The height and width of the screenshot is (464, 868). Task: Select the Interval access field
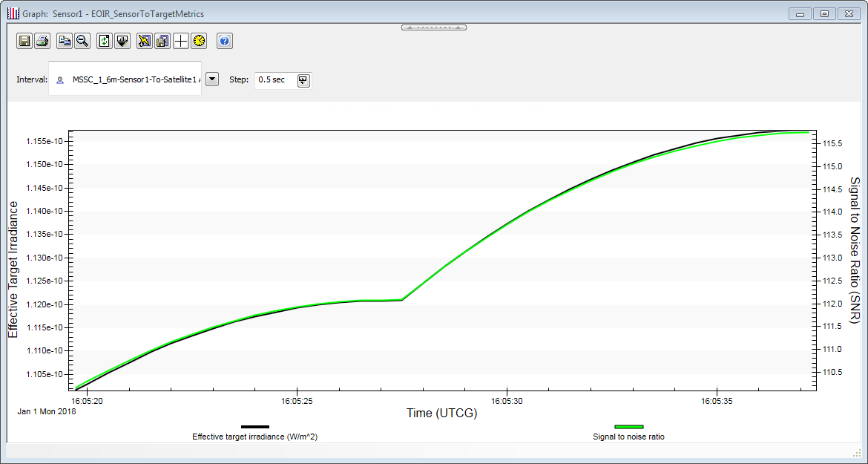pos(126,79)
